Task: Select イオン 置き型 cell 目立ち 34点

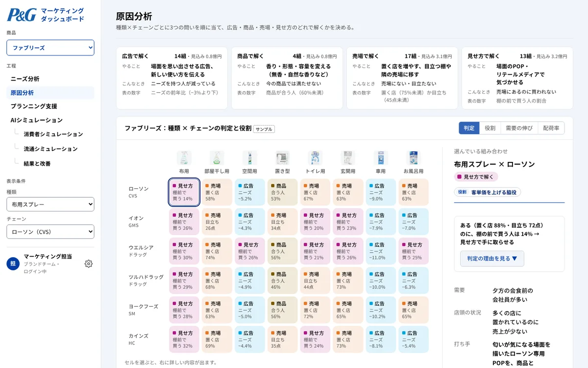Action: (x=283, y=222)
